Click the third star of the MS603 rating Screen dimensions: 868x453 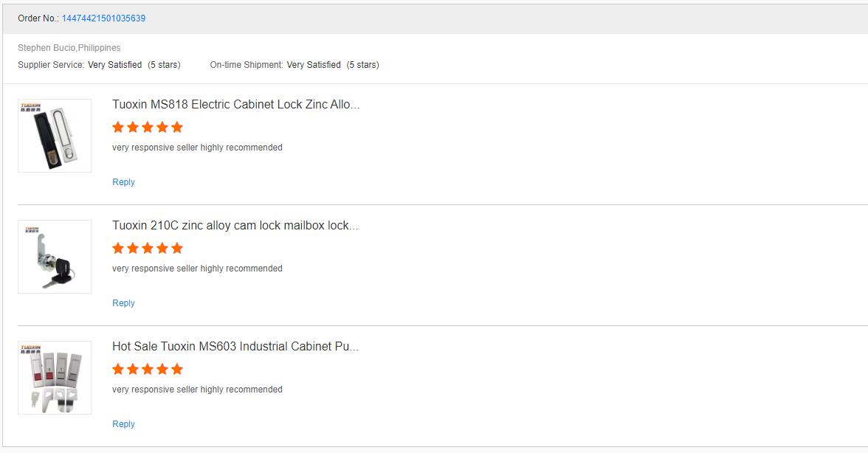[148, 369]
